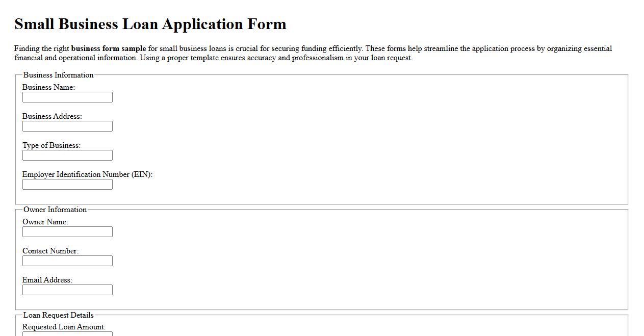Viewport: 644px width, 336px height.
Task: Click the Employer Identification Number field
Action: coord(67,184)
